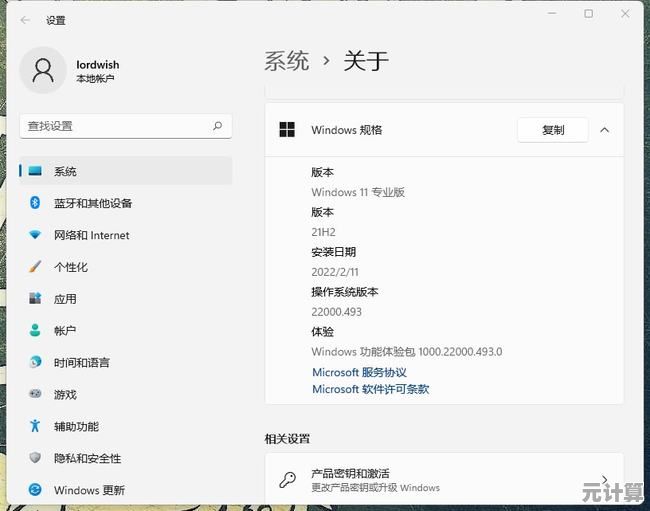The image size is (650, 511).
Task: Click the OS build 22000.493 value
Action: (337, 312)
